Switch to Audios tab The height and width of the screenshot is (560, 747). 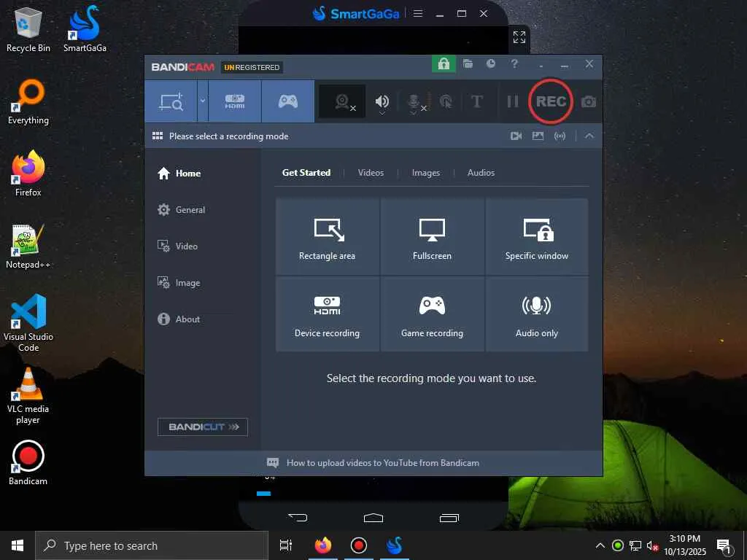pyautogui.click(x=481, y=173)
